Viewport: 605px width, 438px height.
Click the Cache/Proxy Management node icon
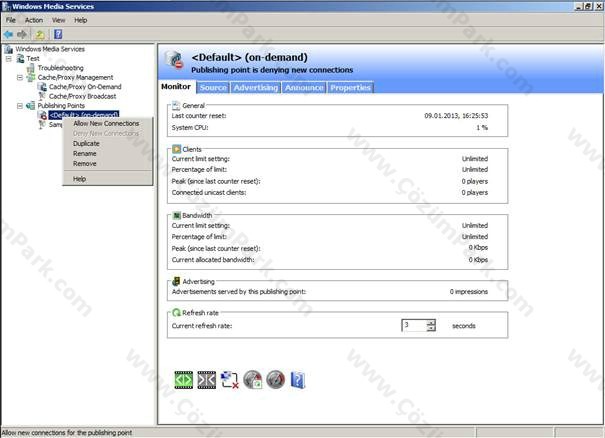tap(31, 78)
